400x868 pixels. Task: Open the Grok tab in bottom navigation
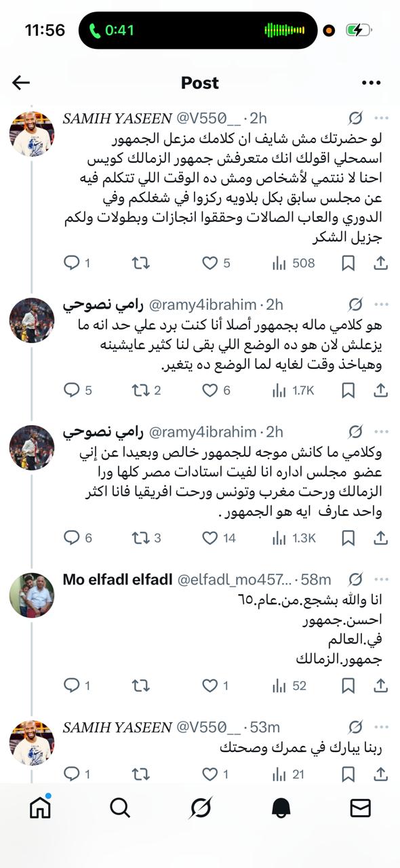[x=200, y=807]
